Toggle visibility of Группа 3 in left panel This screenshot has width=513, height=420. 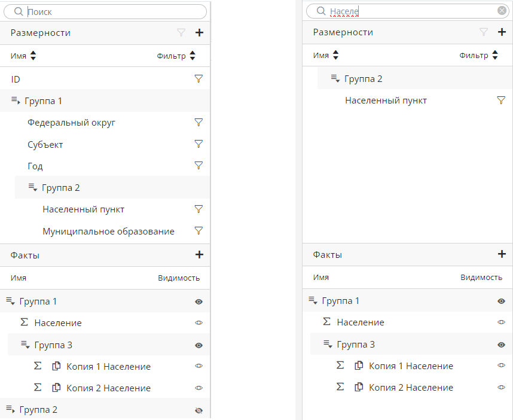199,345
